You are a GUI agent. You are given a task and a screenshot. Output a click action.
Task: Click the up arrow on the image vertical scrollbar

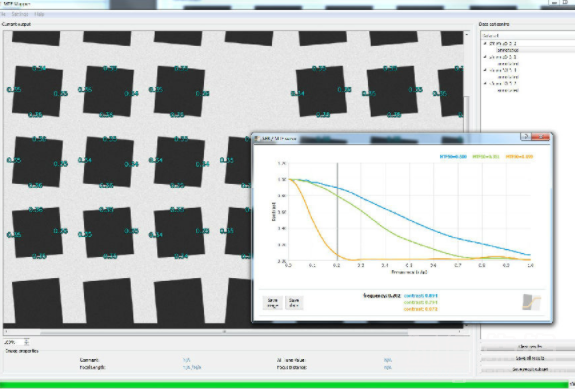pyautogui.click(x=466, y=34)
